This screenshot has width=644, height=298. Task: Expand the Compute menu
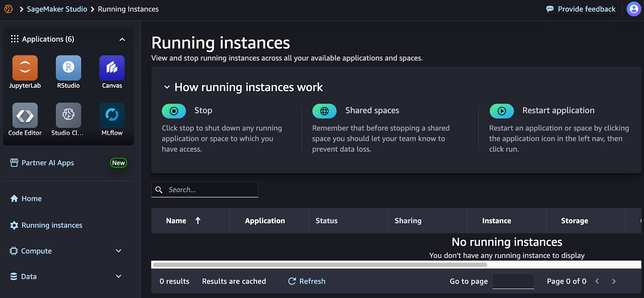[x=118, y=251]
